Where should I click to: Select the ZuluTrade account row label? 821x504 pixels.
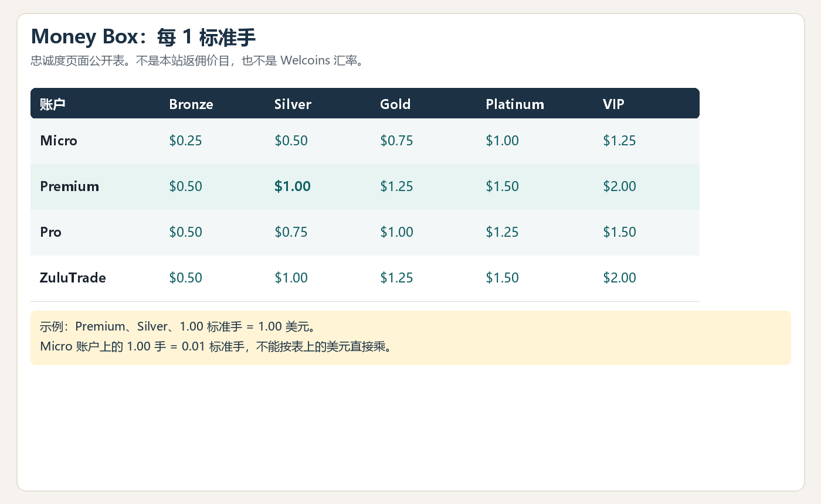pos(73,278)
